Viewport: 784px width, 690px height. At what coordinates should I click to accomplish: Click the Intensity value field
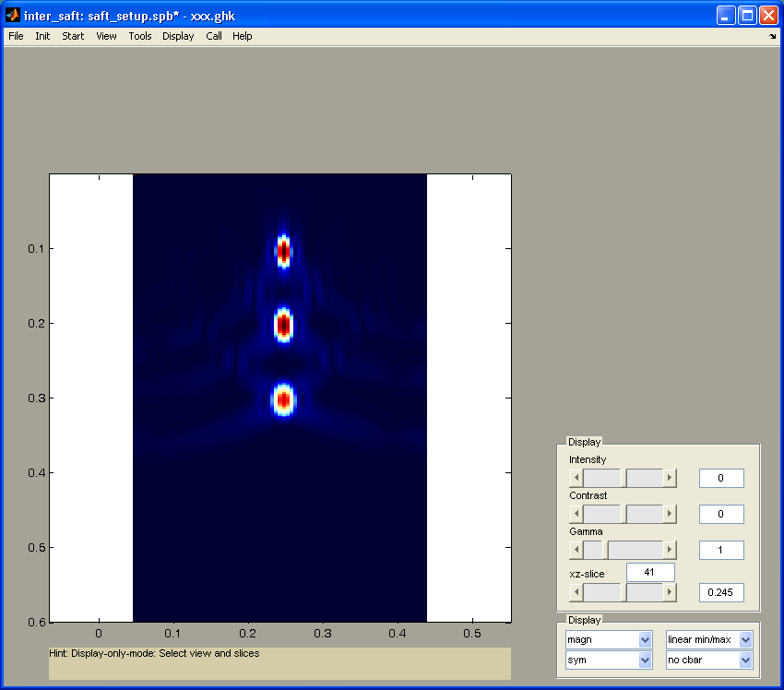(x=721, y=478)
